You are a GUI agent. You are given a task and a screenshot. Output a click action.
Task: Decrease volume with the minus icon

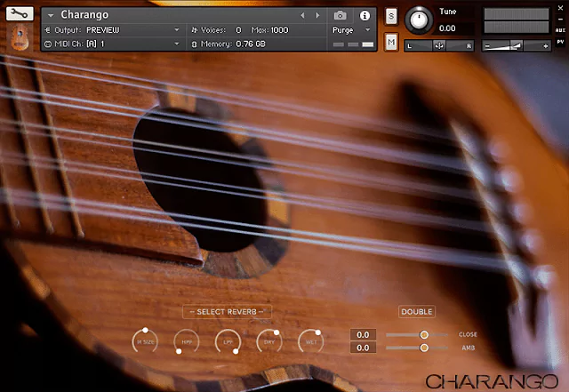488,46
